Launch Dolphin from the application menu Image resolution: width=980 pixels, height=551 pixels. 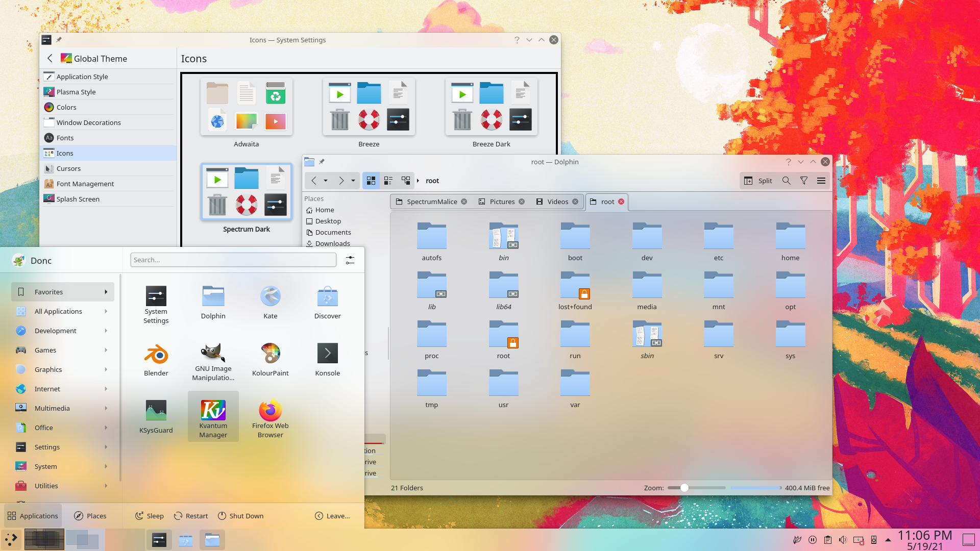pyautogui.click(x=213, y=303)
